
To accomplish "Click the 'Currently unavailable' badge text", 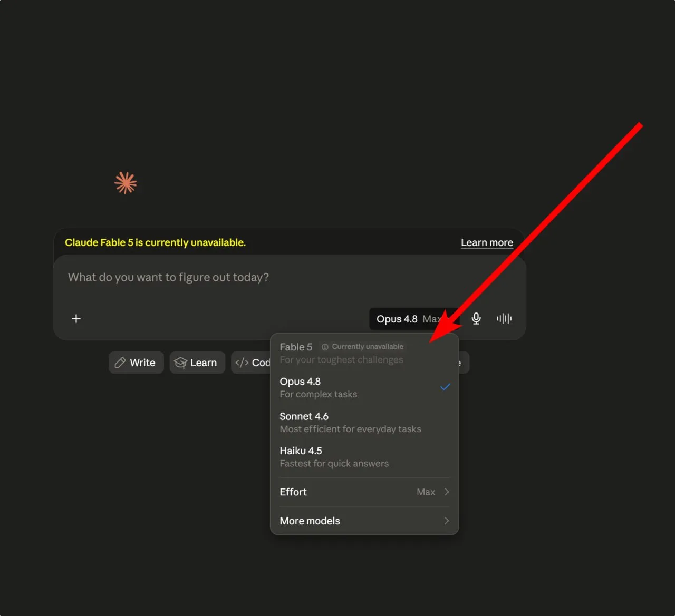I will tap(368, 347).
